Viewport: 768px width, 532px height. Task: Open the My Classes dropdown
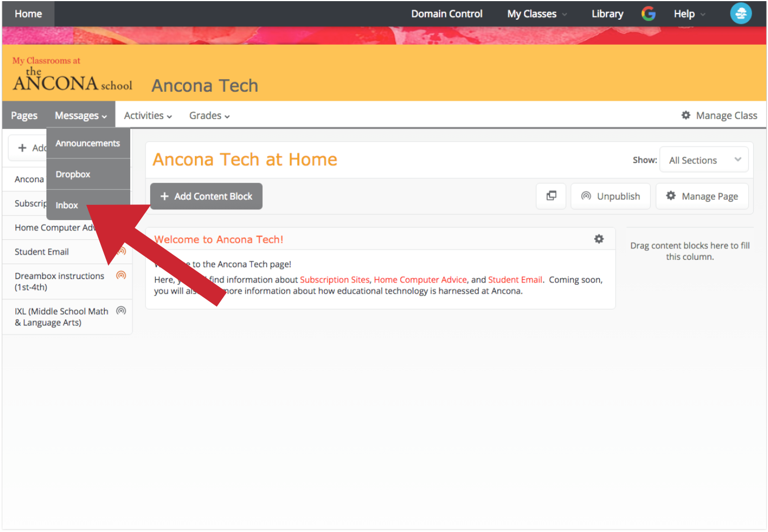point(537,14)
